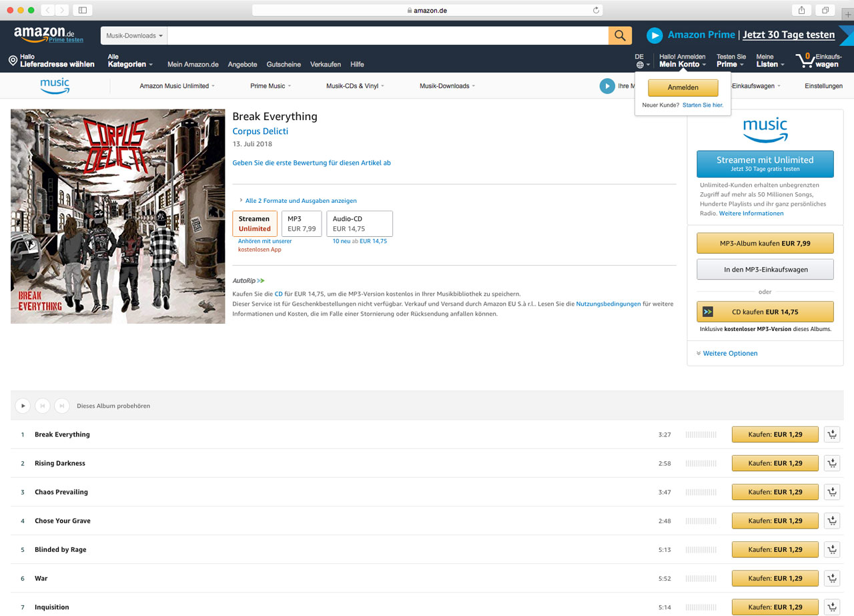Image resolution: width=854 pixels, height=616 pixels.
Task: Select the MP3 EUR 7,99 format
Action: [x=302, y=224]
